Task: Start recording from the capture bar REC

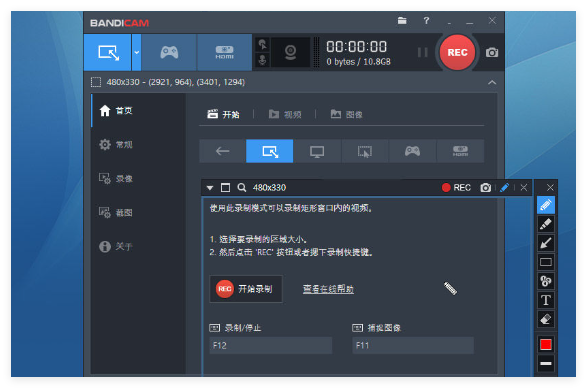Action: point(456,188)
